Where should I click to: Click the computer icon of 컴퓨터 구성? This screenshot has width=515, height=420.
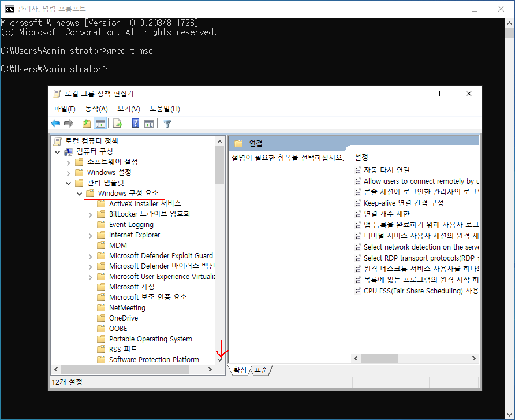tap(69, 151)
